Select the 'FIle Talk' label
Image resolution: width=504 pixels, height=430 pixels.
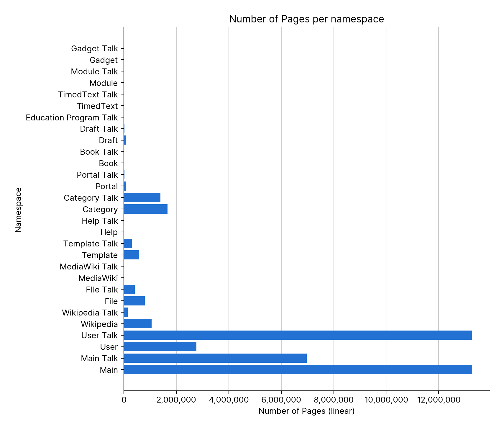[102, 290]
